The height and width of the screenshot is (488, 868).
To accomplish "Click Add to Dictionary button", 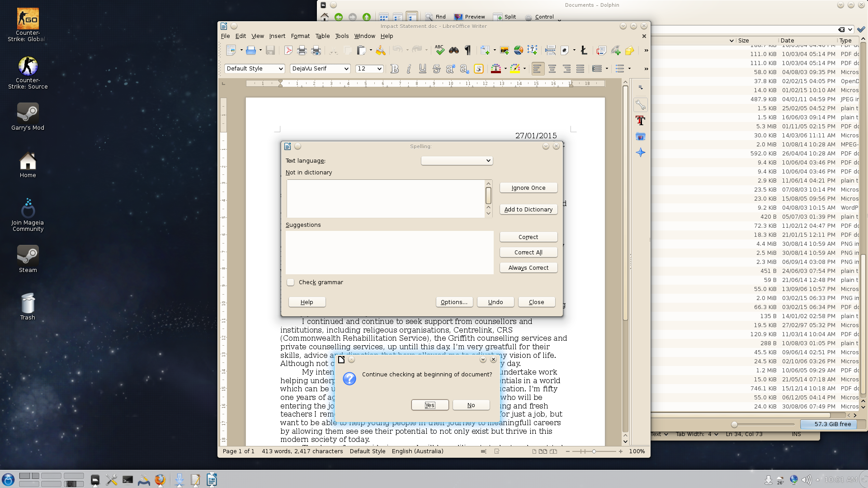I will (528, 210).
